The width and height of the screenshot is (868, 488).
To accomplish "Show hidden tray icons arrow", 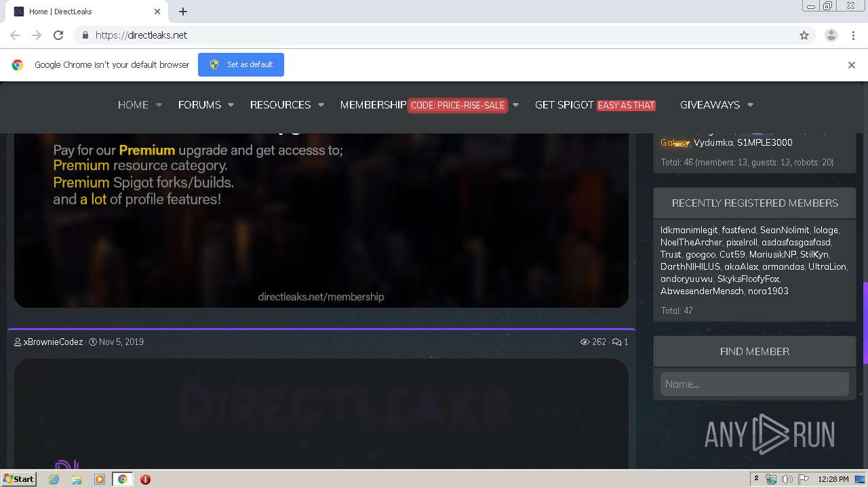I will tap(756, 479).
